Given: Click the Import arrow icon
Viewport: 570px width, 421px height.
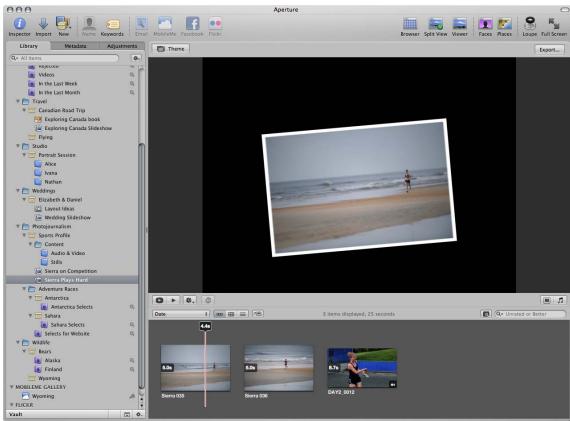Looking at the screenshot, I should coord(43,24).
